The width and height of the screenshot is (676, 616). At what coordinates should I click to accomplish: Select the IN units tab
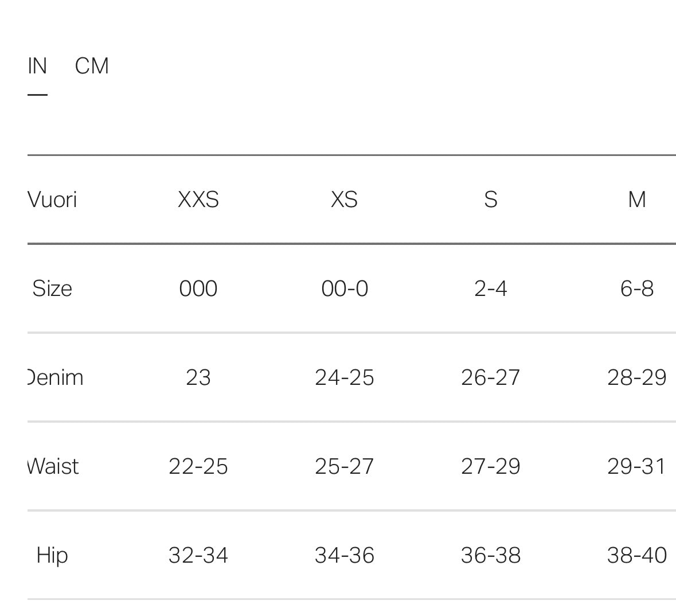(x=37, y=66)
